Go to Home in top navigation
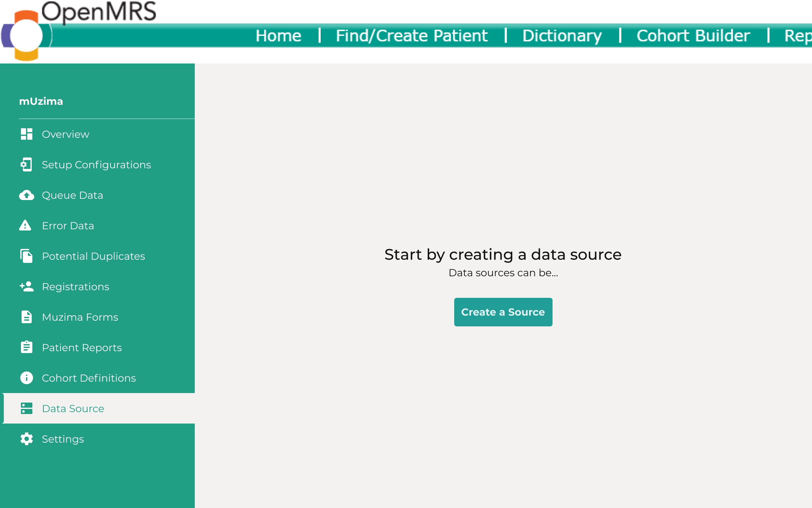The height and width of the screenshot is (508, 812). coord(278,36)
